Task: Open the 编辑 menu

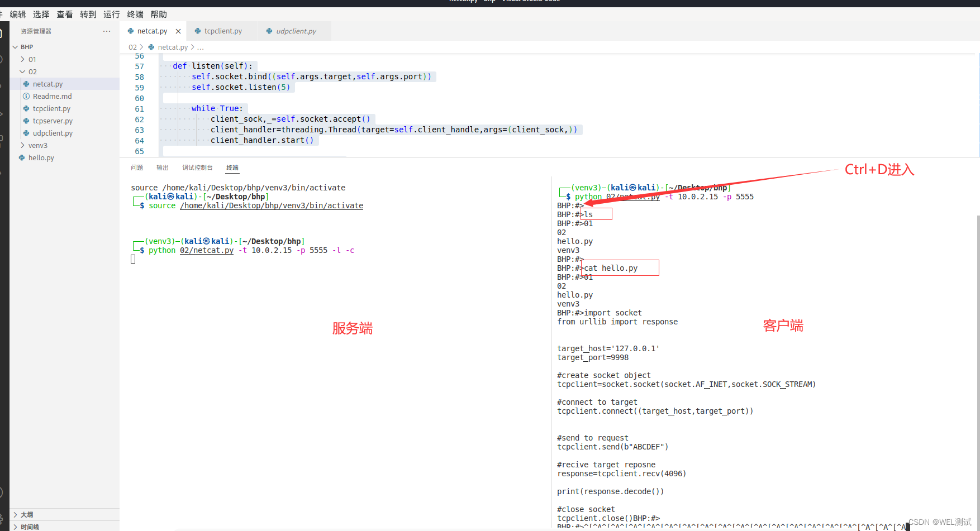Action: click(18, 15)
